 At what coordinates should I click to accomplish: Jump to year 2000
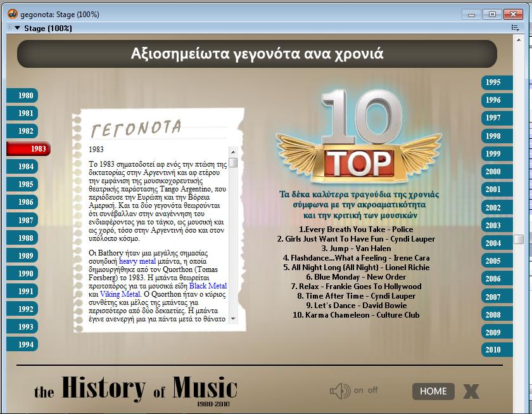click(x=497, y=172)
